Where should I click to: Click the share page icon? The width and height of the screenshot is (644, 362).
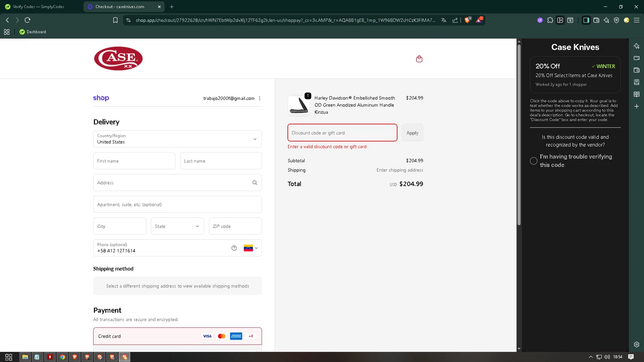(455, 20)
